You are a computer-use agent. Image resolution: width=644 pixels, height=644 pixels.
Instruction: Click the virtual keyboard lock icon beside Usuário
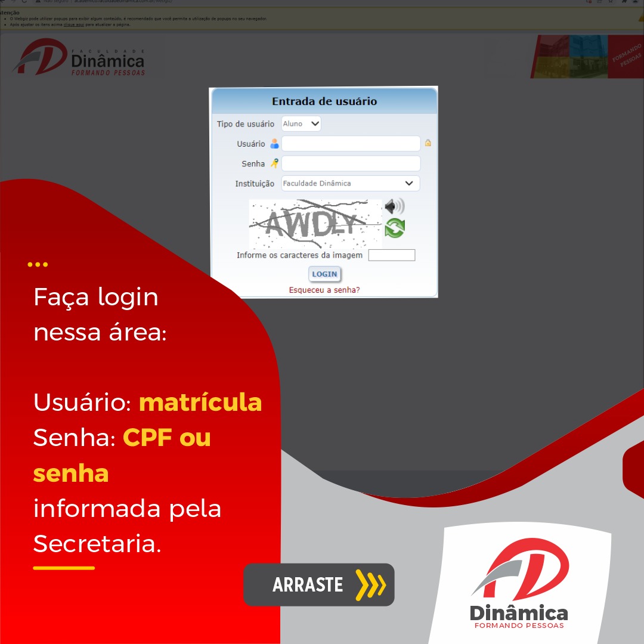[428, 143]
